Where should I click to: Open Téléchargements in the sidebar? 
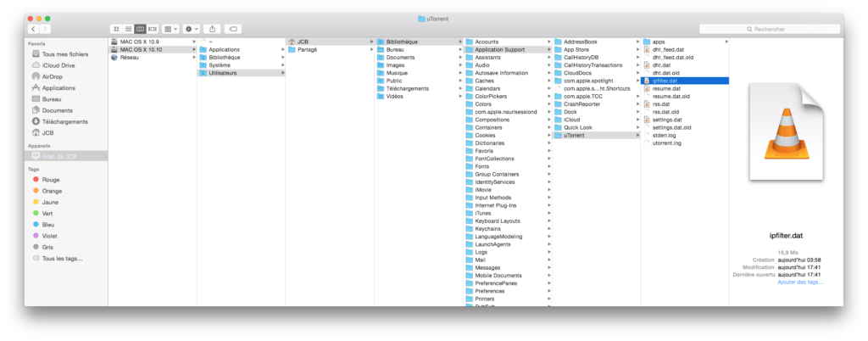(66, 122)
